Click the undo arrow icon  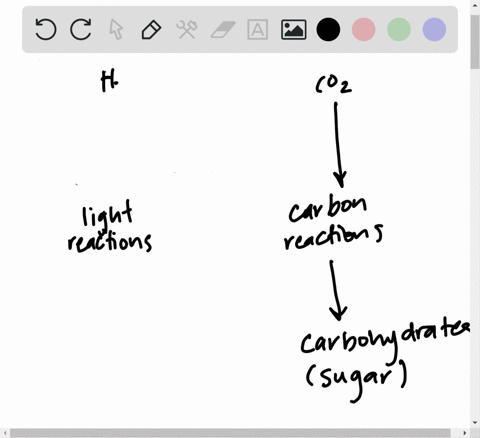[46, 30]
